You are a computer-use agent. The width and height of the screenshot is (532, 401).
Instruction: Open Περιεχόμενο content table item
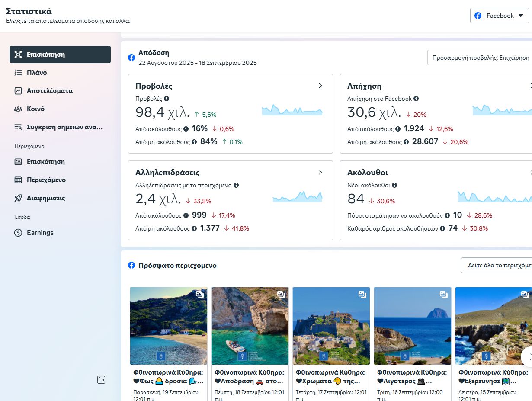pyautogui.click(x=60, y=180)
